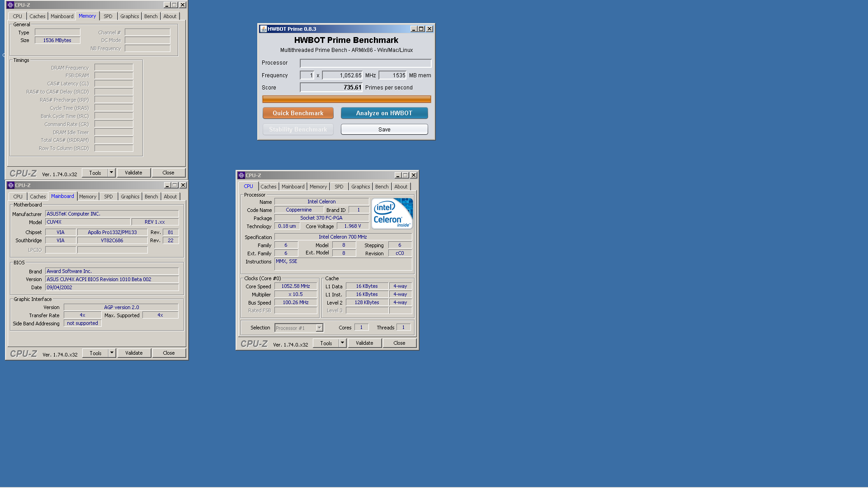The image size is (868, 488).
Task: Click Close button in the Mainboard window
Action: (169, 353)
